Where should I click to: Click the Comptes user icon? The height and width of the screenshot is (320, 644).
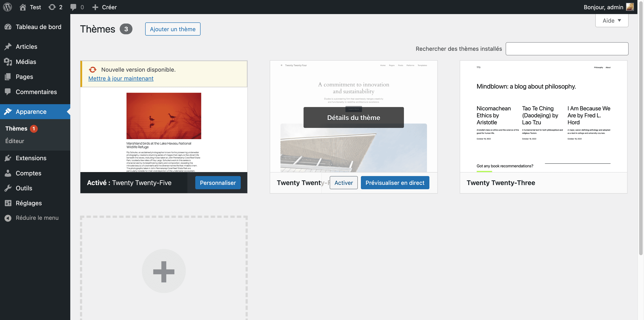click(8, 173)
